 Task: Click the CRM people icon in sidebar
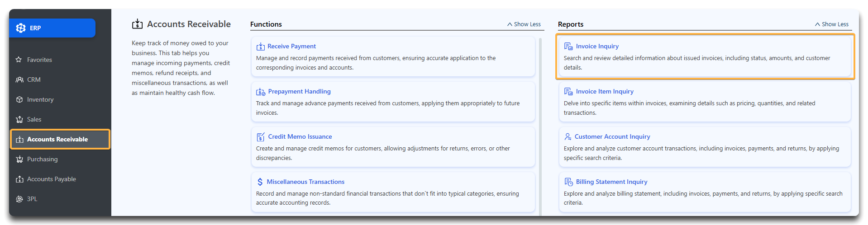[x=19, y=80]
